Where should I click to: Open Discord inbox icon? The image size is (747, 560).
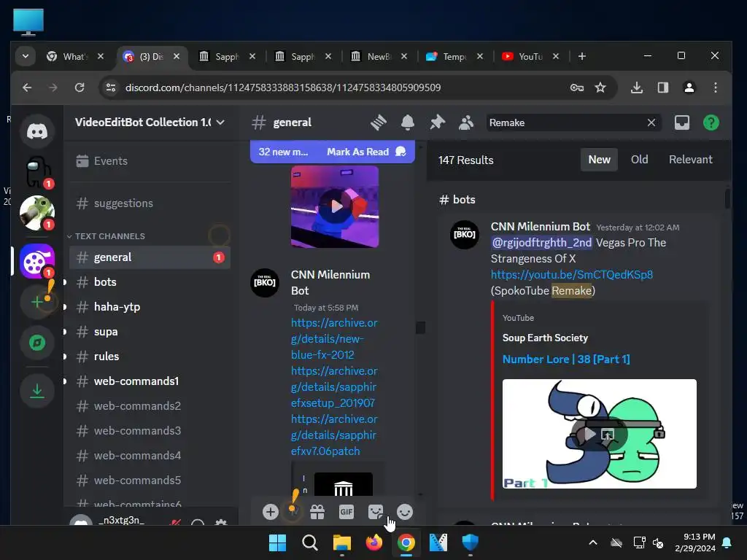tap(682, 122)
